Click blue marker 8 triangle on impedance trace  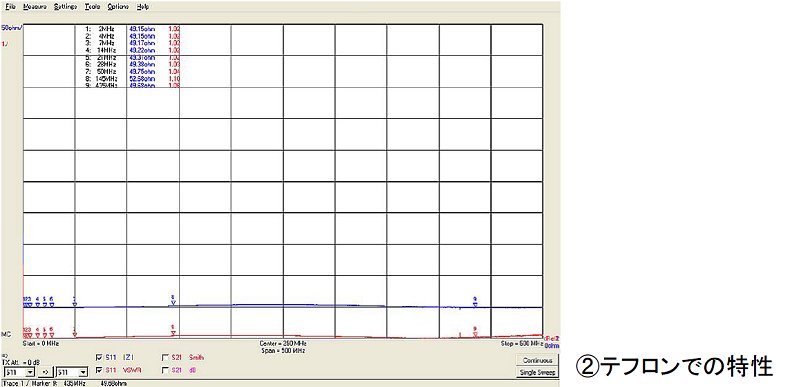[x=173, y=303]
